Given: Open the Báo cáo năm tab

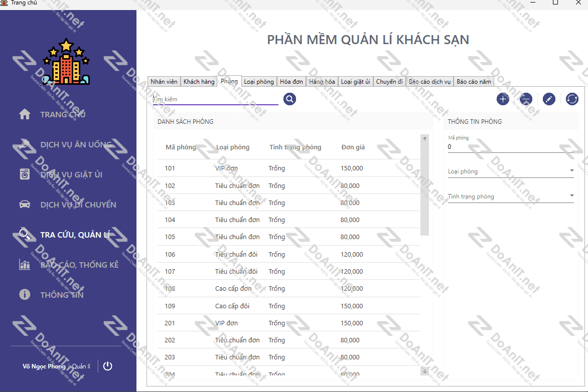Looking at the screenshot, I should [474, 82].
